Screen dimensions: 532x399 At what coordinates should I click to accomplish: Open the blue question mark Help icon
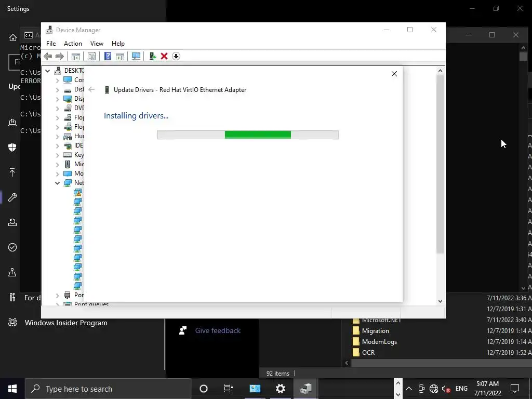tap(108, 56)
